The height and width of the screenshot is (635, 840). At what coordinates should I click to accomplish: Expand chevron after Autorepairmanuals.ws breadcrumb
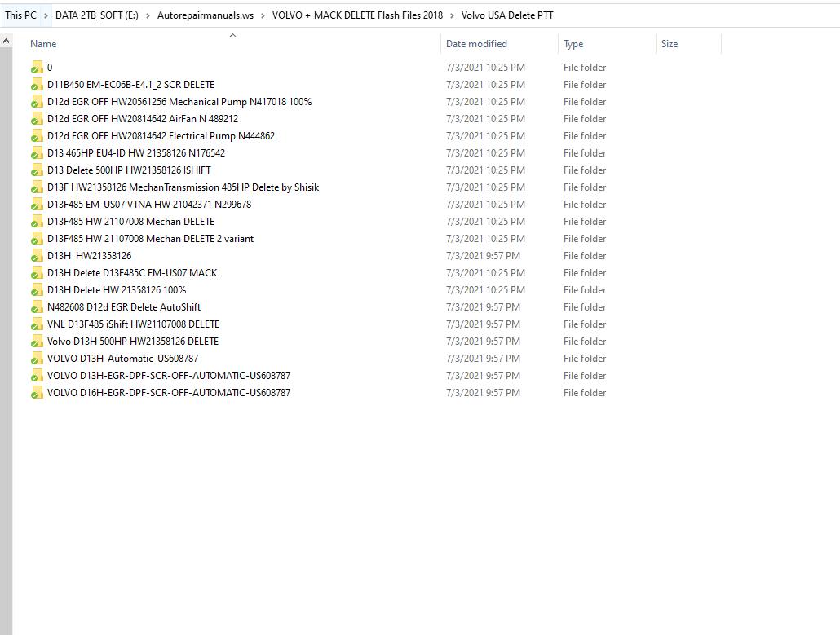263,15
